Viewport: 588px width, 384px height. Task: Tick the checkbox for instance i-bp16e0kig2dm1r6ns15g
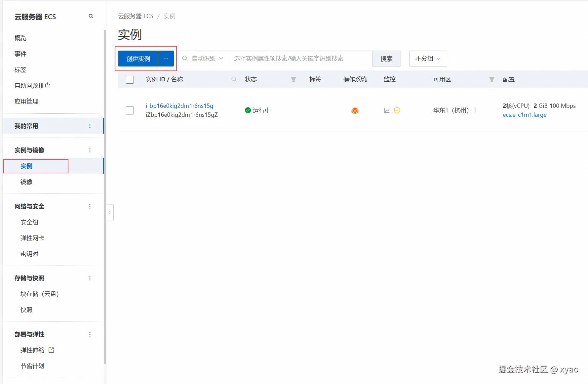click(x=130, y=110)
